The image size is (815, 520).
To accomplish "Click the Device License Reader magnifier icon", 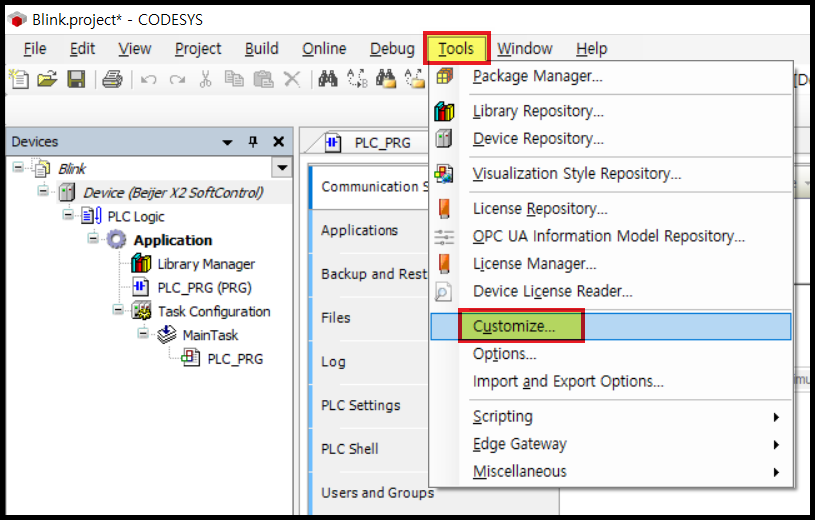I will click(443, 292).
